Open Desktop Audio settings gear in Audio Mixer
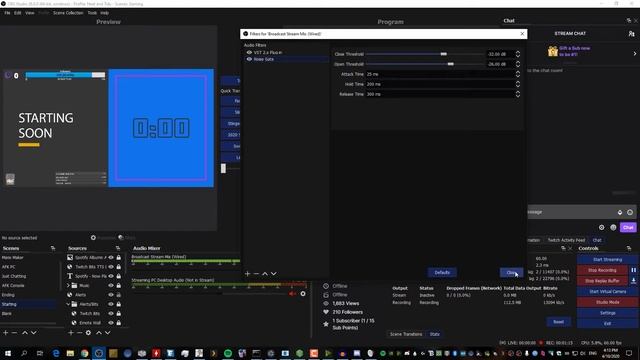The image size is (640, 360). pos(303,293)
